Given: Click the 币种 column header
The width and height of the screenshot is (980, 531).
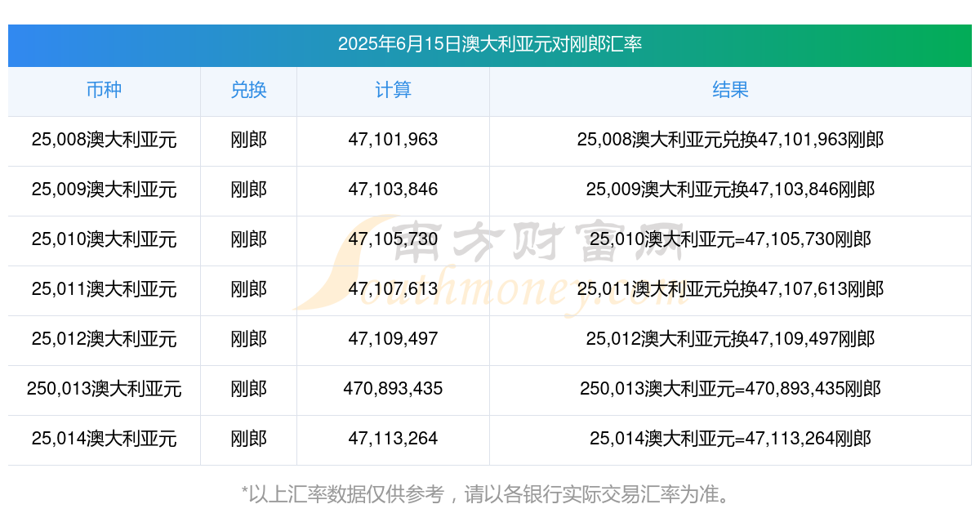Looking at the screenshot, I should coord(104,90).
